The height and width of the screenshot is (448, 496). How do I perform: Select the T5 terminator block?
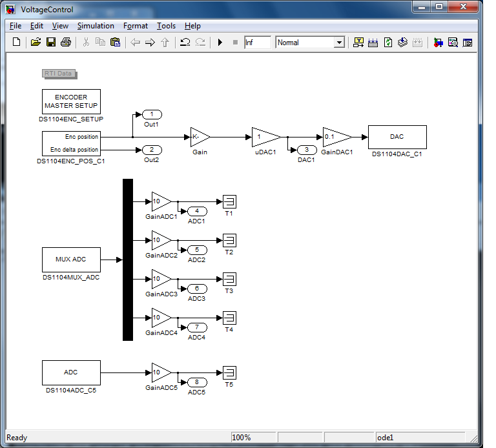pos(229,372)
